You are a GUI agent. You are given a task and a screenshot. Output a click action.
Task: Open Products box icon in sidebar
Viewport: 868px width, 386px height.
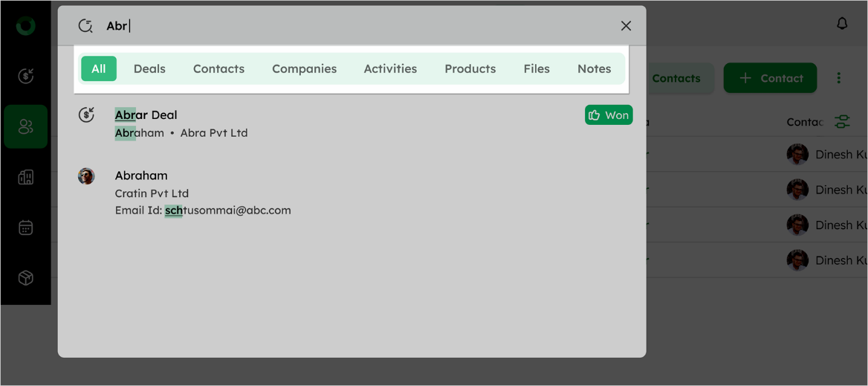[25, 278]
